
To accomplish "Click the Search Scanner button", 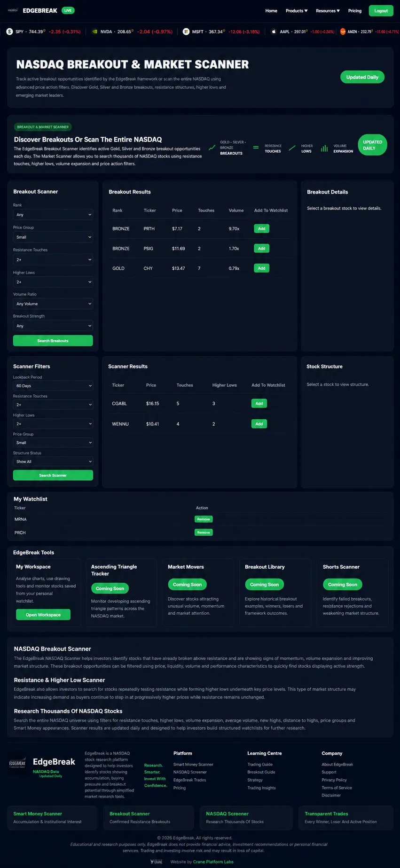I will tap(53, 476).
